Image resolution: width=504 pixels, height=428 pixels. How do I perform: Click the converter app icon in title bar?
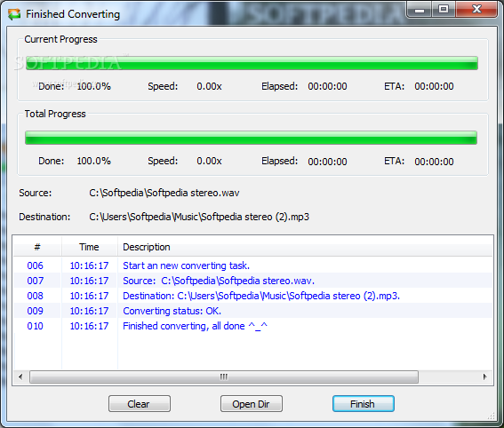(14, 14)
